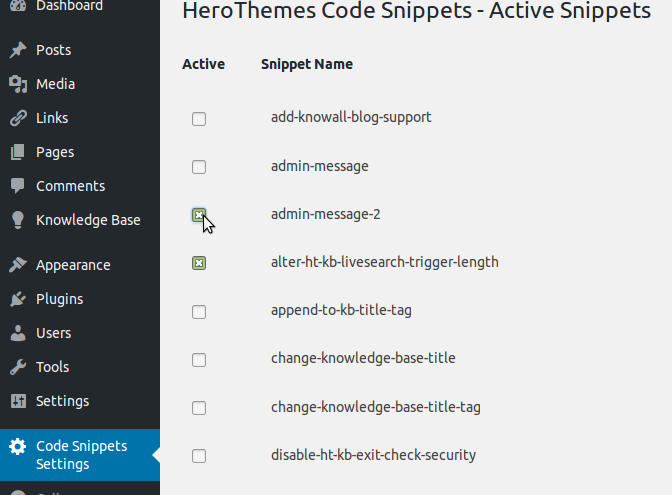Click the append-to-kb-title-tag snippet name
Image resolution: width=672 pixels, height=495 pixels.
click(341, 310)
